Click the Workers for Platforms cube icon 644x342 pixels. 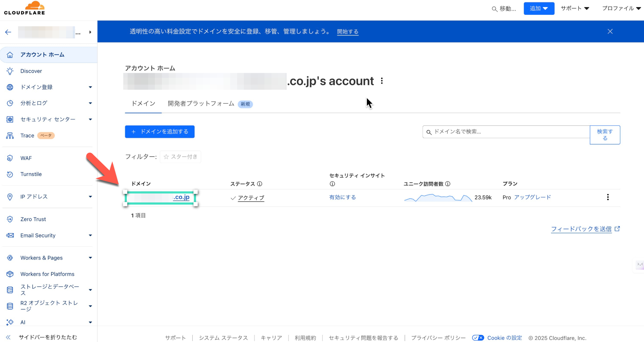[x=10, y=274]
